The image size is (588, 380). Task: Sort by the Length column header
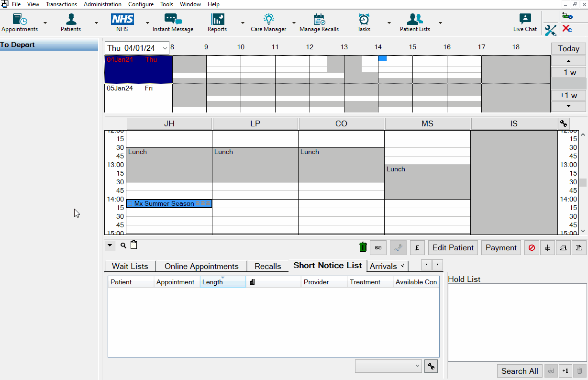[x=222, y=282]
